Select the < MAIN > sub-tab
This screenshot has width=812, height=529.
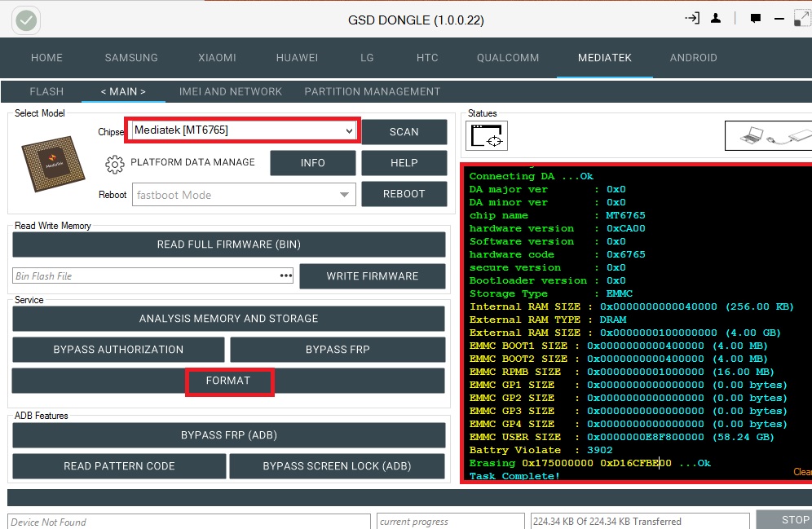[x=123, y=91]
